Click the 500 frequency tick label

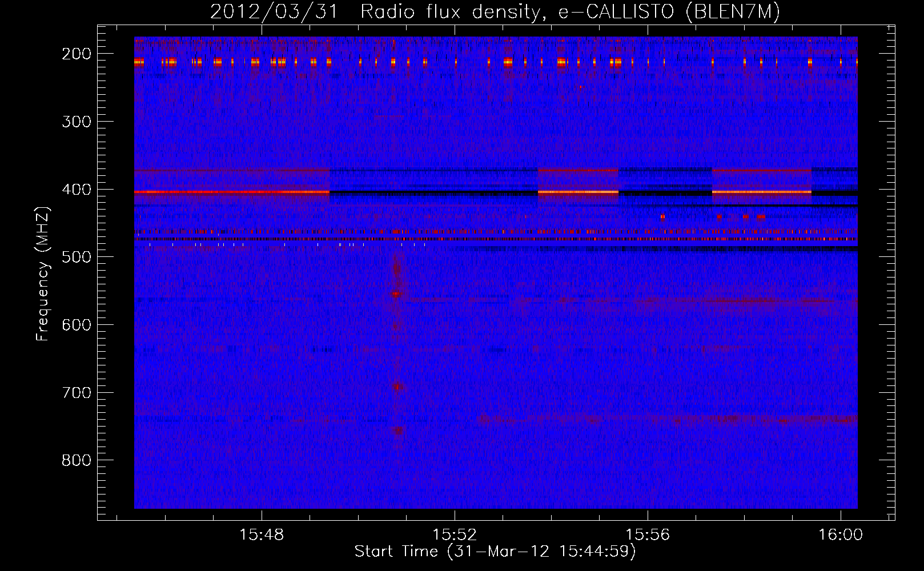77,257
